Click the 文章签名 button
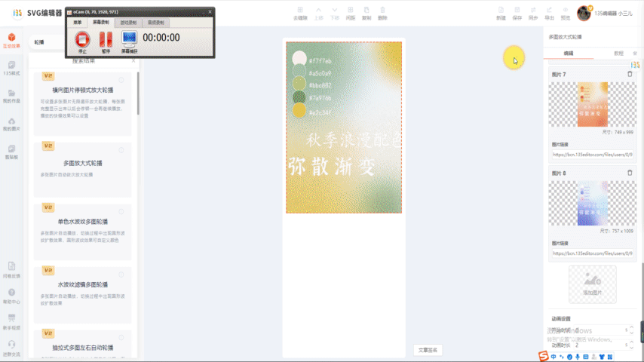The width and height of the screenshot is (644, 362). click(428, 350)
